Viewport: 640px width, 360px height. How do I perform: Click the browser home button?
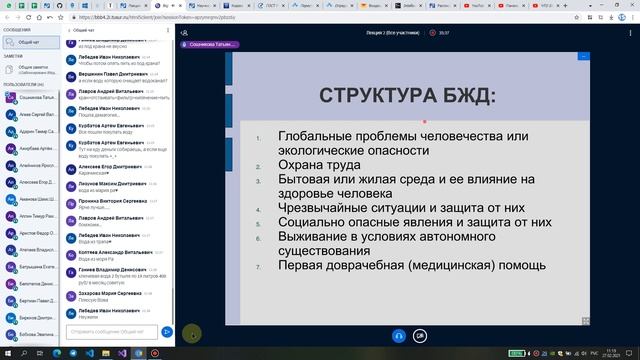[x=39, y=18]
